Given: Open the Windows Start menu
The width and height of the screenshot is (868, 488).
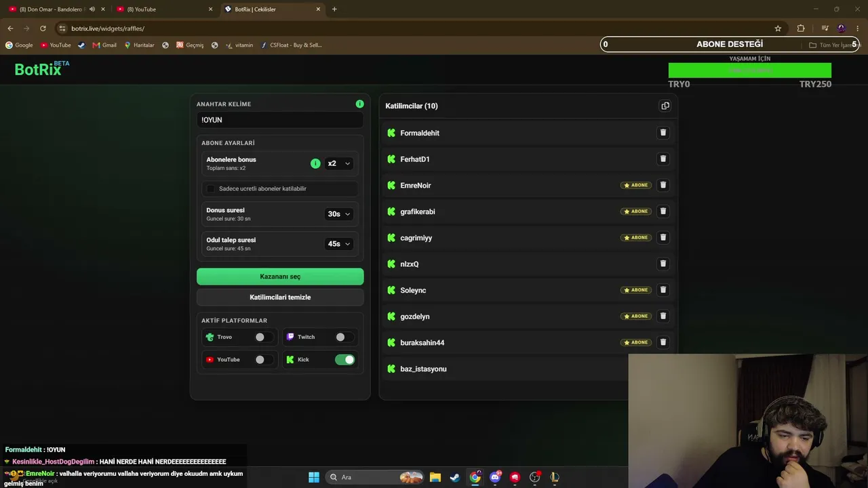Looking at the screenshot, I should click(314, 477).
